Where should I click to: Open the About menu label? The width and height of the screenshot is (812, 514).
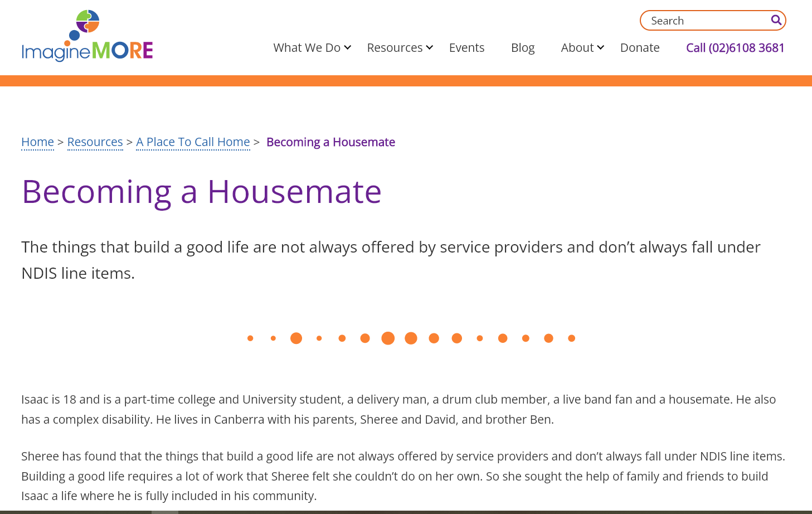tap(577, 48)
